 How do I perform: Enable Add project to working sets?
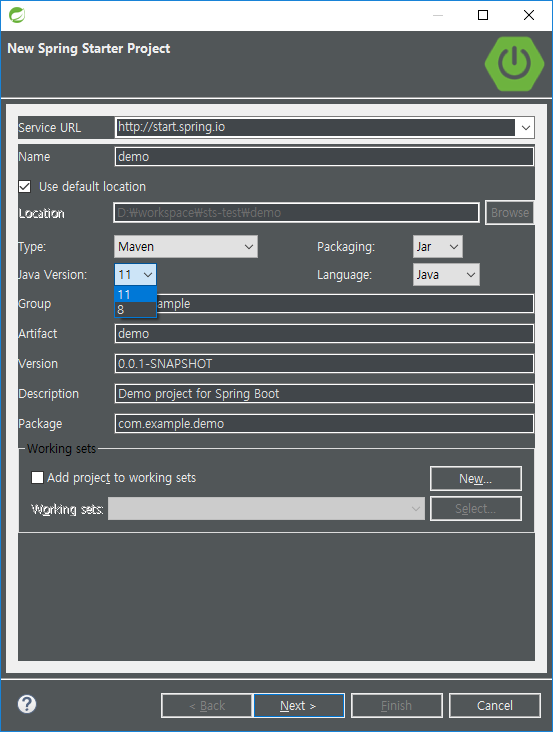[x=37, y=478]
